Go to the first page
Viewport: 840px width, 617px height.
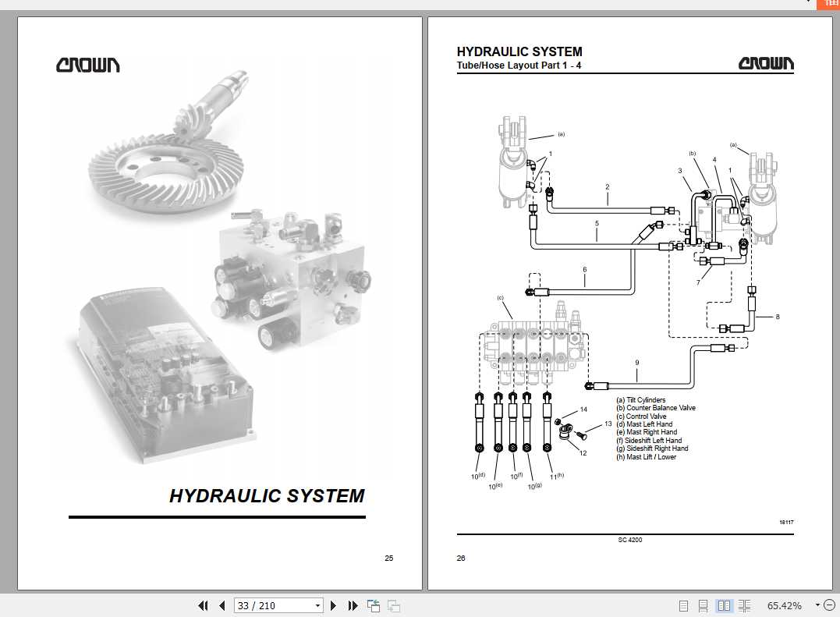pyautogui.click(x=203, y=606)
